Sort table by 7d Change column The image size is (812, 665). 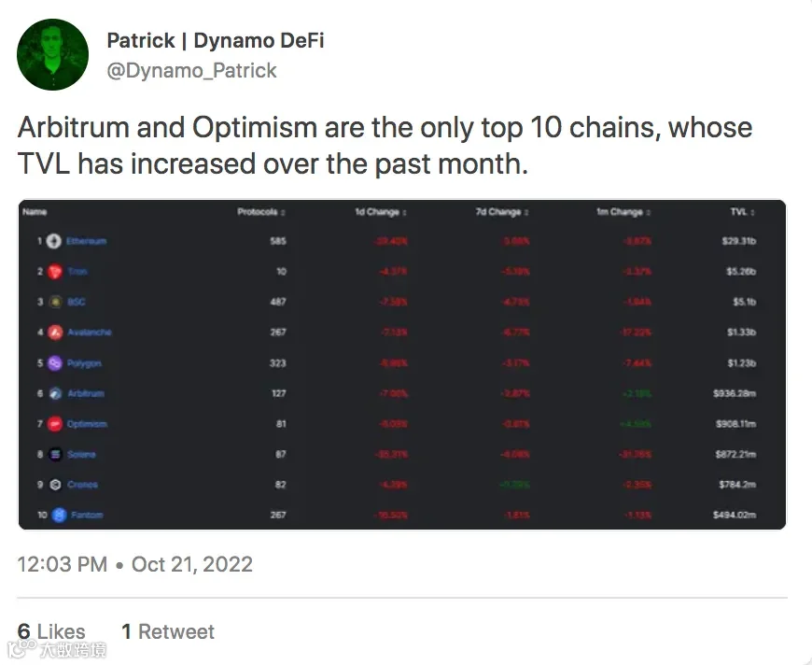501,212
